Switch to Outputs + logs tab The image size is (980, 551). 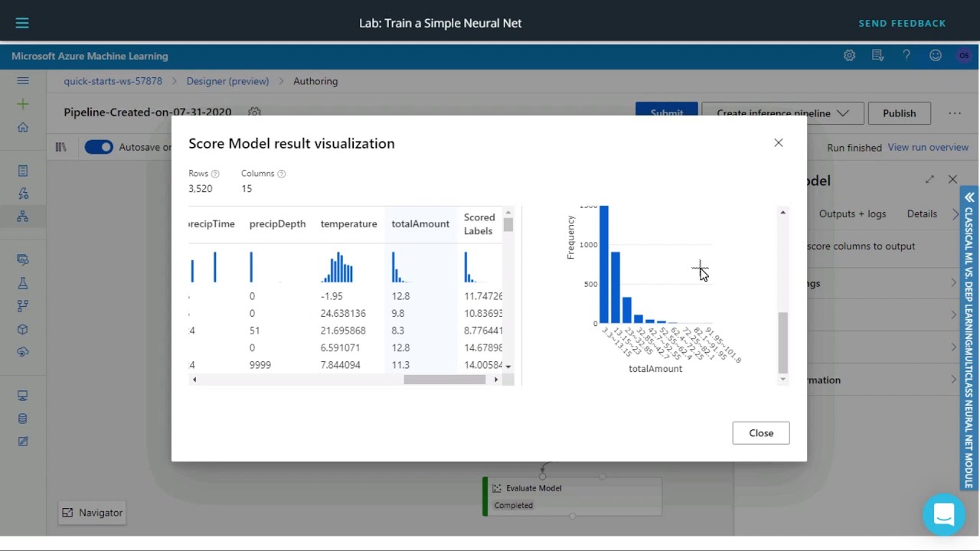[852, 214]
